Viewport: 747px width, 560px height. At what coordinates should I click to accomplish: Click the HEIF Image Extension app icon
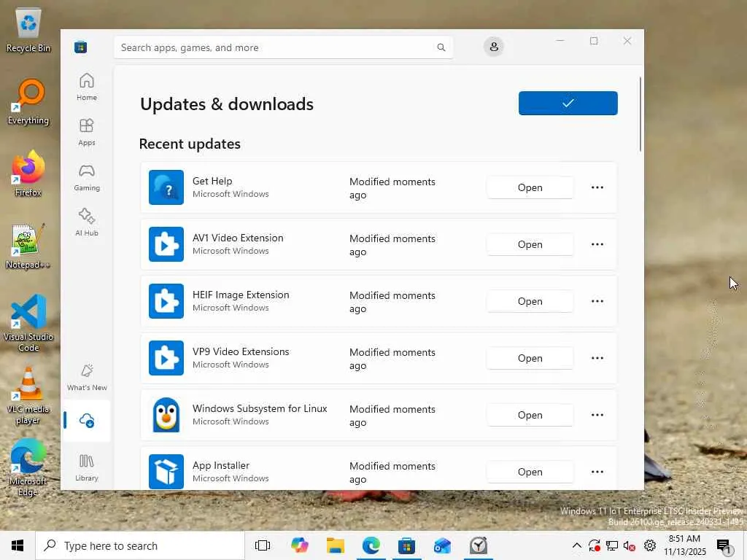point(166,301)
